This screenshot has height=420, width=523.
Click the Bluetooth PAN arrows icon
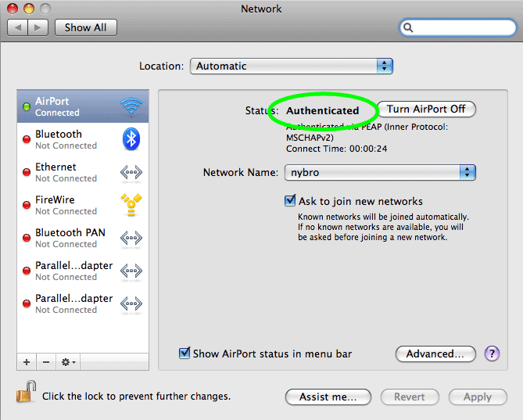[x=131, y=239]
